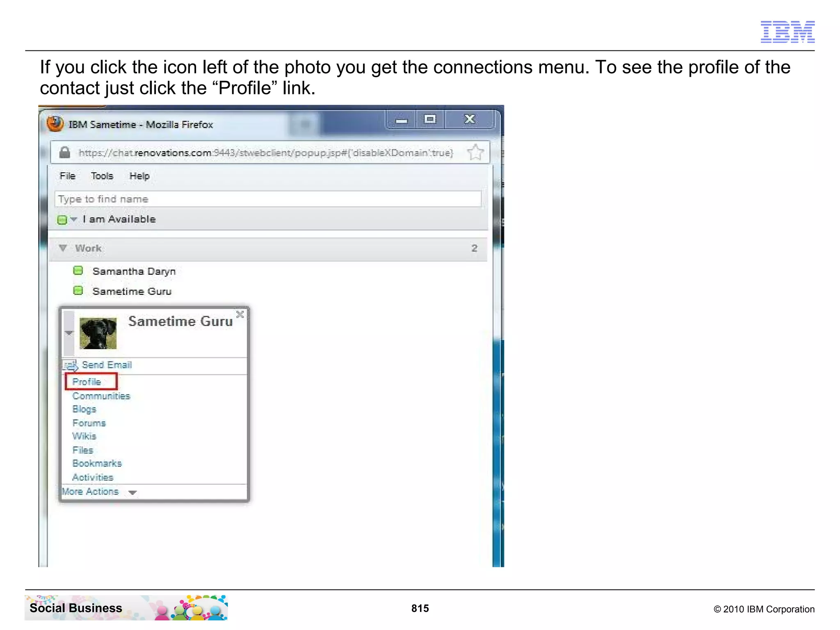Screen dimensions: 840x630
Task: Expand the More Actions dropdown arrow
Action: (132, 493)
